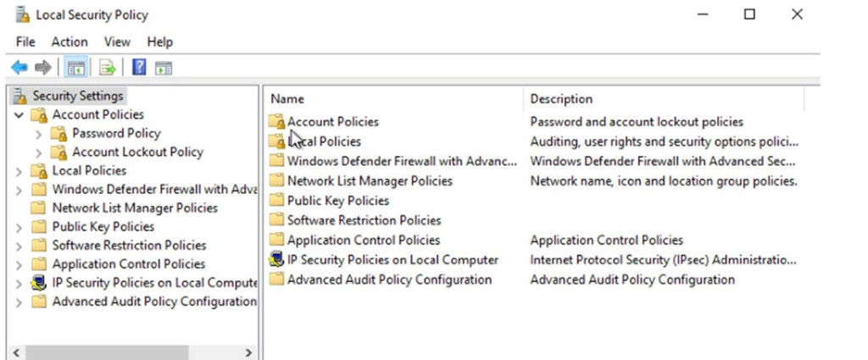This screenshot has width=868, height=360.
Task: Click 'Network name, icon and location' description
Action: pyautogui.click(x=664, y=180)
